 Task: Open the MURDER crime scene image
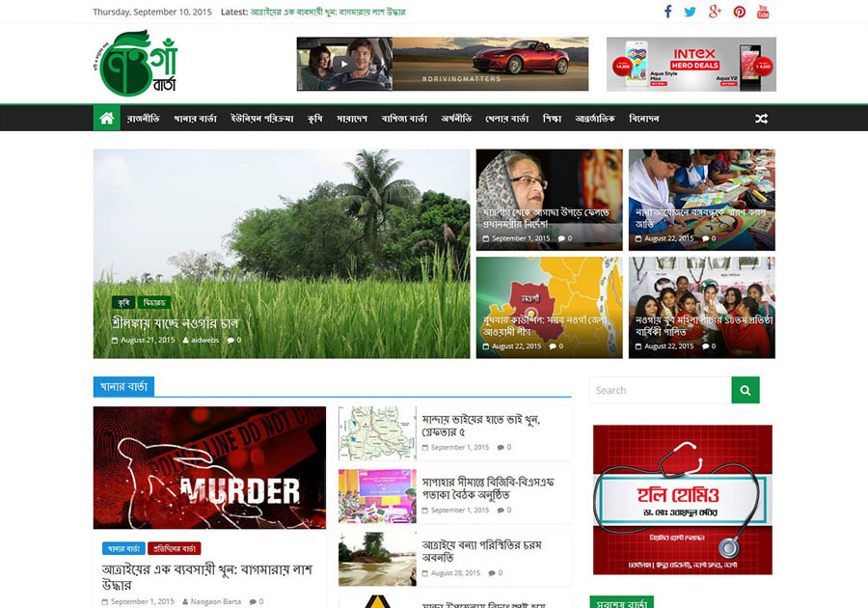209,468
